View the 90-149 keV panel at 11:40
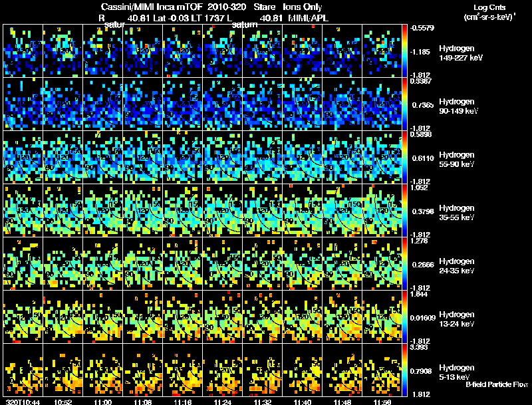Image resolution: width=532 pixels, height=405 pixels. pyautogui.click(x=303, y=104)
